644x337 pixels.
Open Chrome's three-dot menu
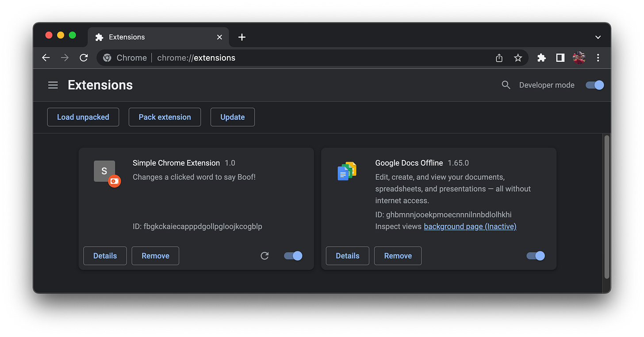(598, 58)
